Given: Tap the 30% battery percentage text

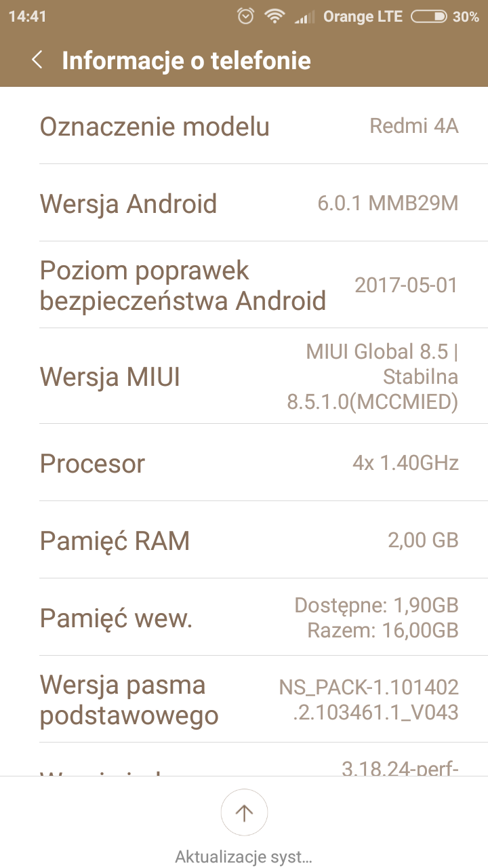Looking at the screenshot, I should point(466,16).
